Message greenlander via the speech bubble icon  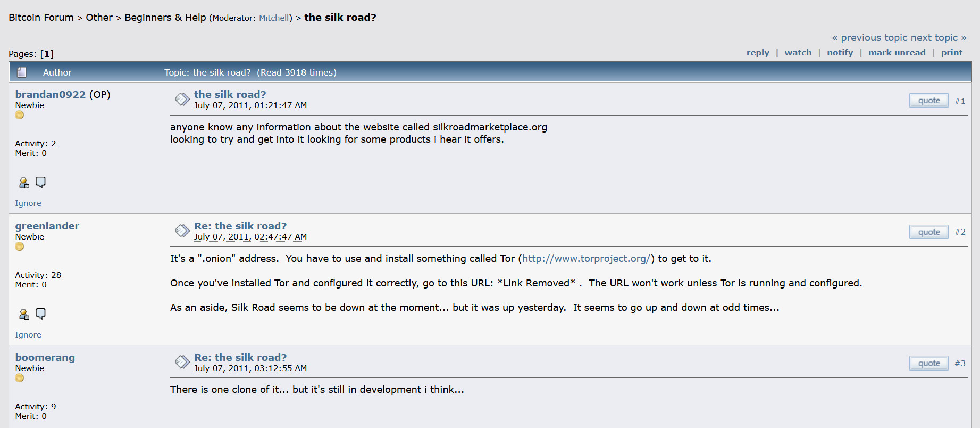[x=41, y=314]
